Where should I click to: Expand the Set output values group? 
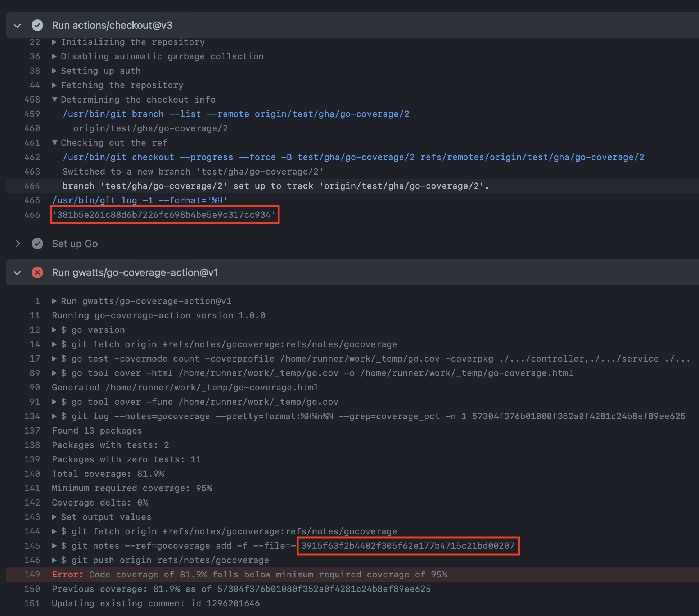55,517
